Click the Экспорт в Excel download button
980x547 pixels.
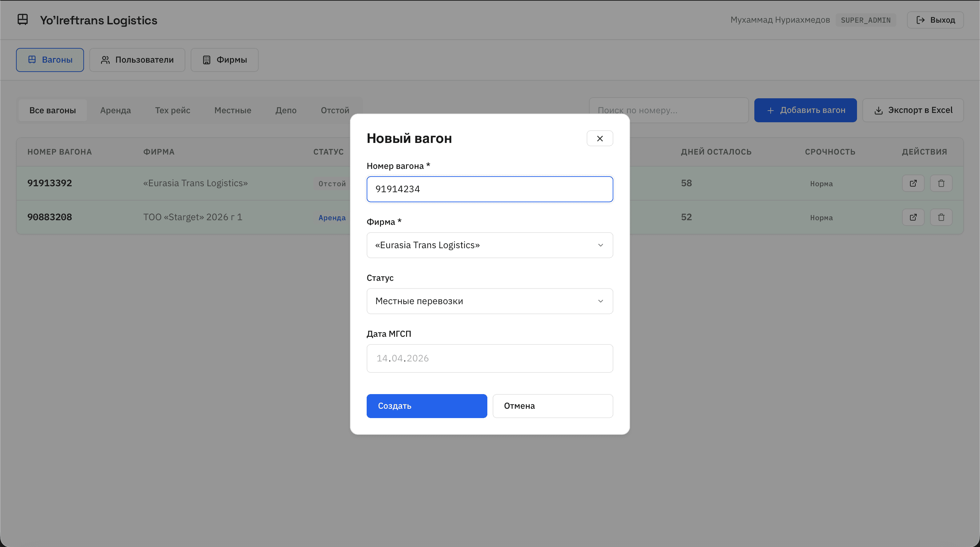[913, 110]
